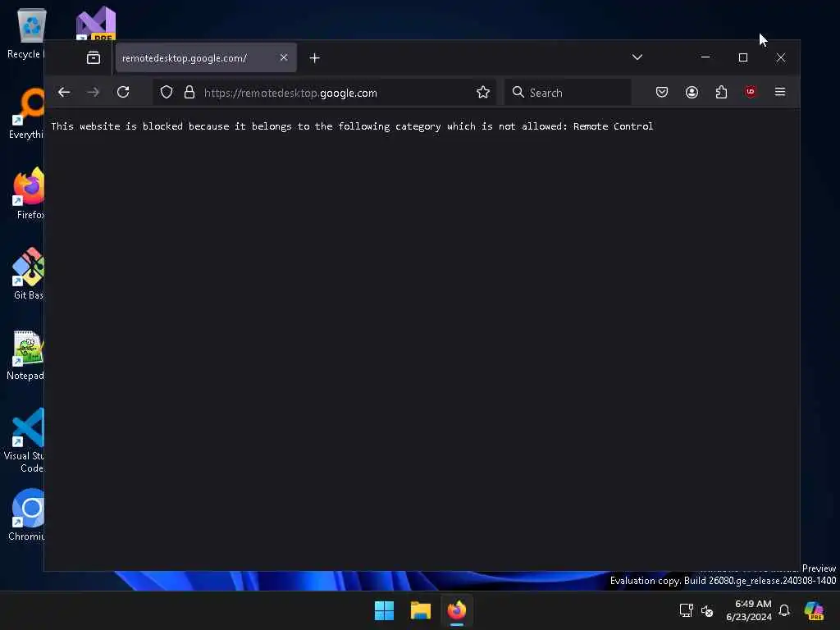This screenshot has height=630, width=840.
Task: Open a new tab with plus button
Action: (314, 58)
